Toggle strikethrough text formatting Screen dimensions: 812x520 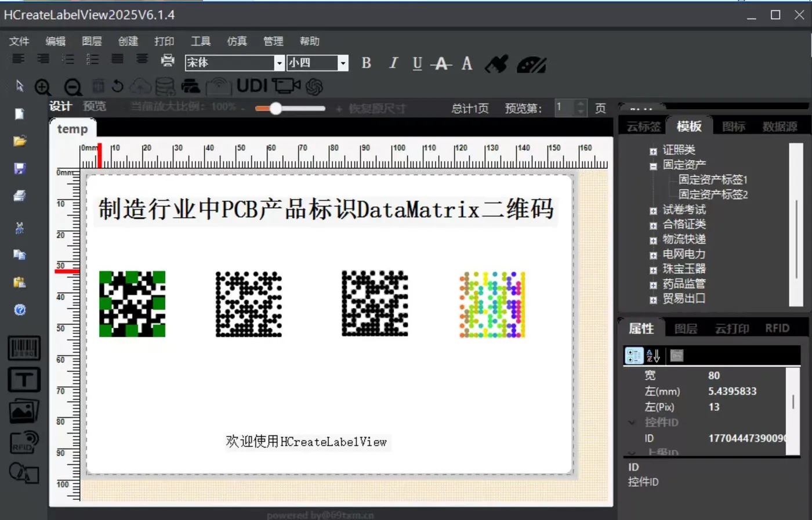coord(442,63)
